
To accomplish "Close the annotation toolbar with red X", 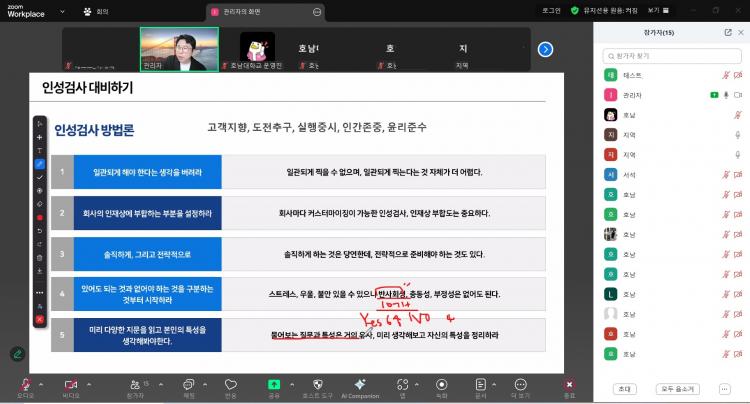I will (x=40, y=319).
